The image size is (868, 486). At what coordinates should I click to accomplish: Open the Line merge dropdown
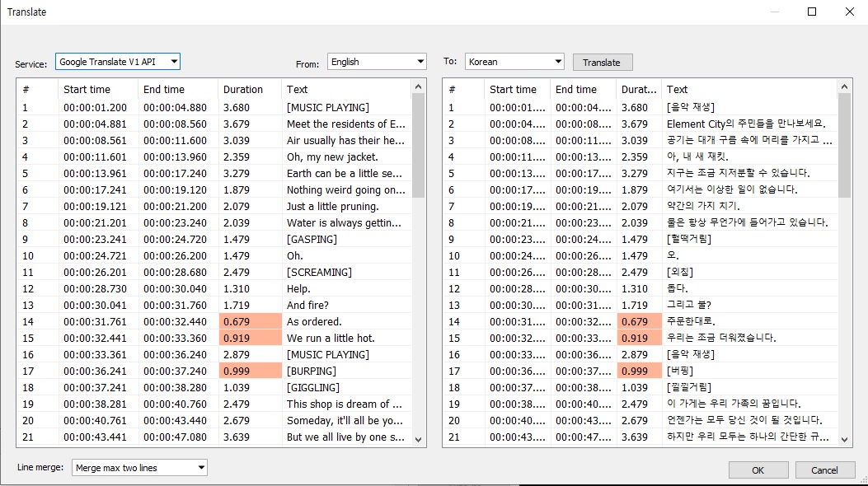tap(139, 468)
